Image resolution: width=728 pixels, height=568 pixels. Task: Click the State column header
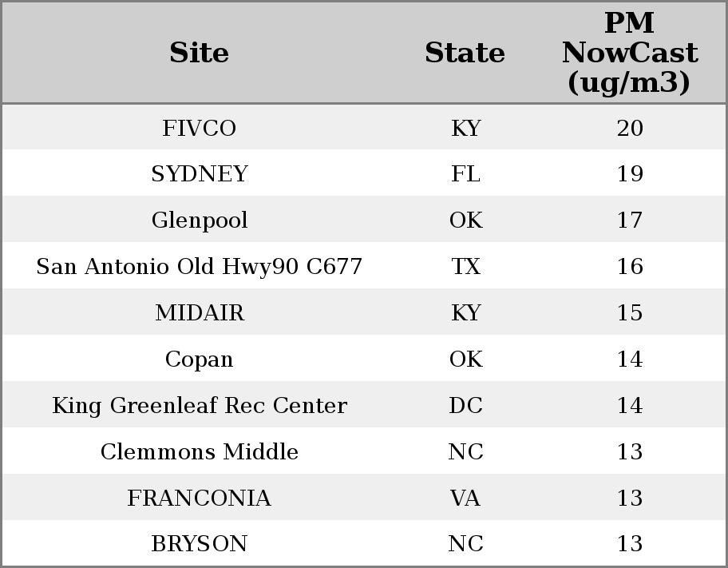click(x=465, y=54)
